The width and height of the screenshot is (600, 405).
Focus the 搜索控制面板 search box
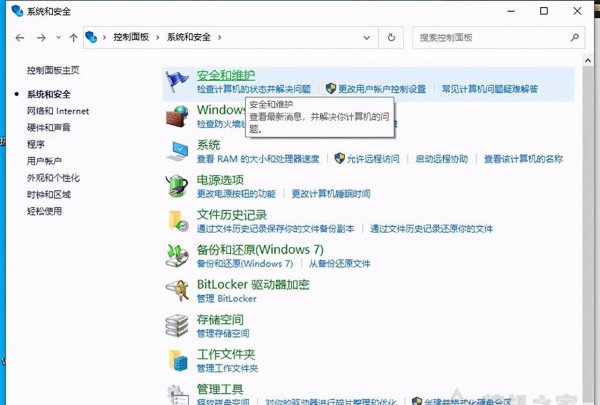click(x=499, y=38)
